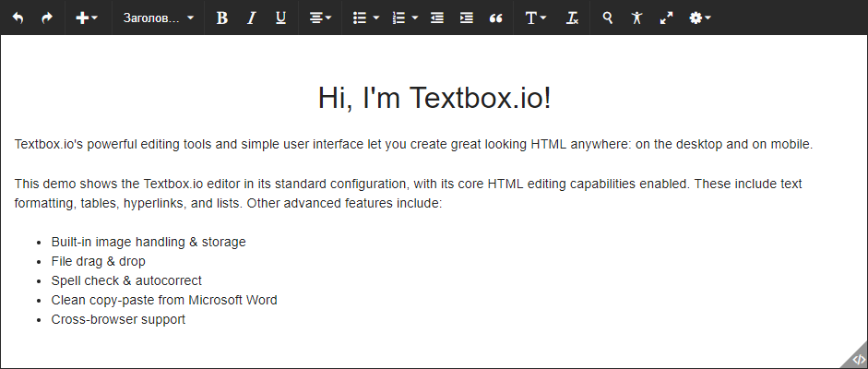
Task: Run the accessibility checker
Action: coord(636,18)
